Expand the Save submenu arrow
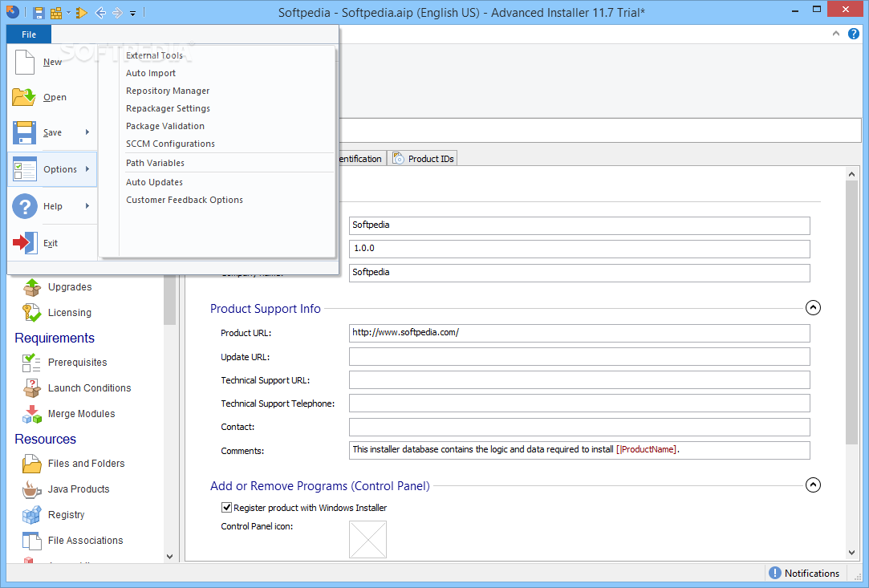This screenshot has height=588, width=869. [x=87, y=132]
